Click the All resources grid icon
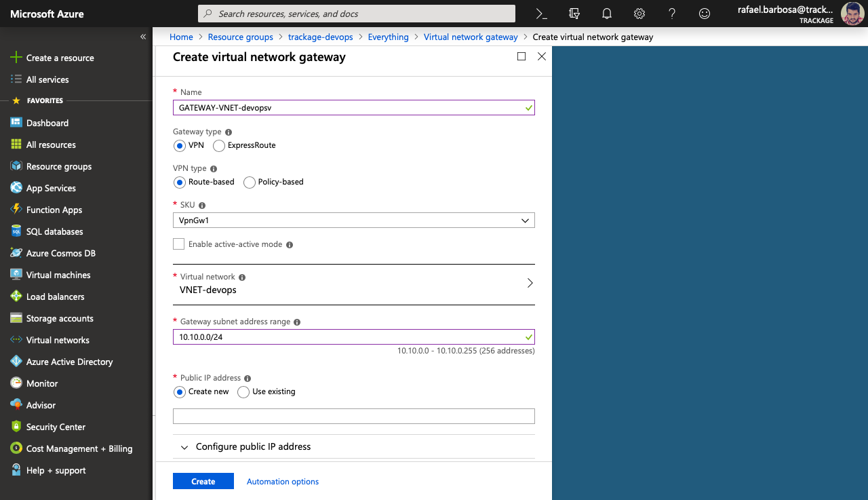This screenshot has width=868, height=500. click(x=16, y=145)
